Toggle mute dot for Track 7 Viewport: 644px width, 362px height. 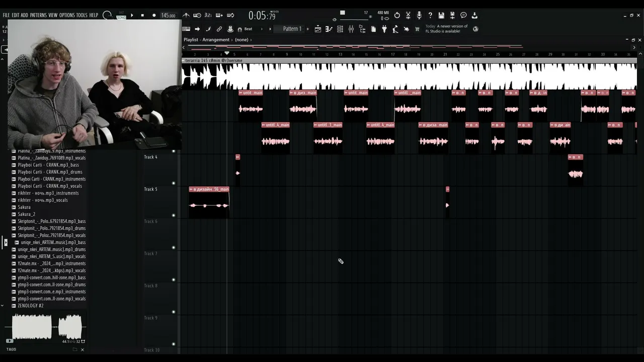174,280
